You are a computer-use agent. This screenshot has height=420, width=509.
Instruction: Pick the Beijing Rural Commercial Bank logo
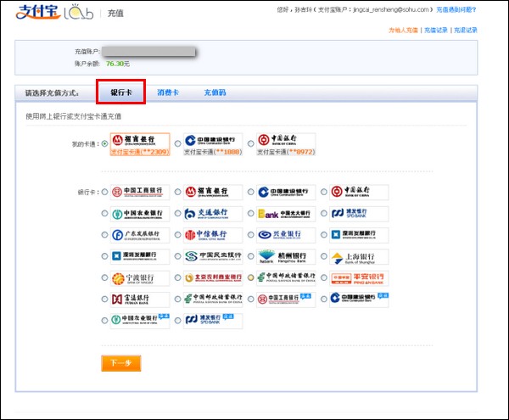click(213, 277)
